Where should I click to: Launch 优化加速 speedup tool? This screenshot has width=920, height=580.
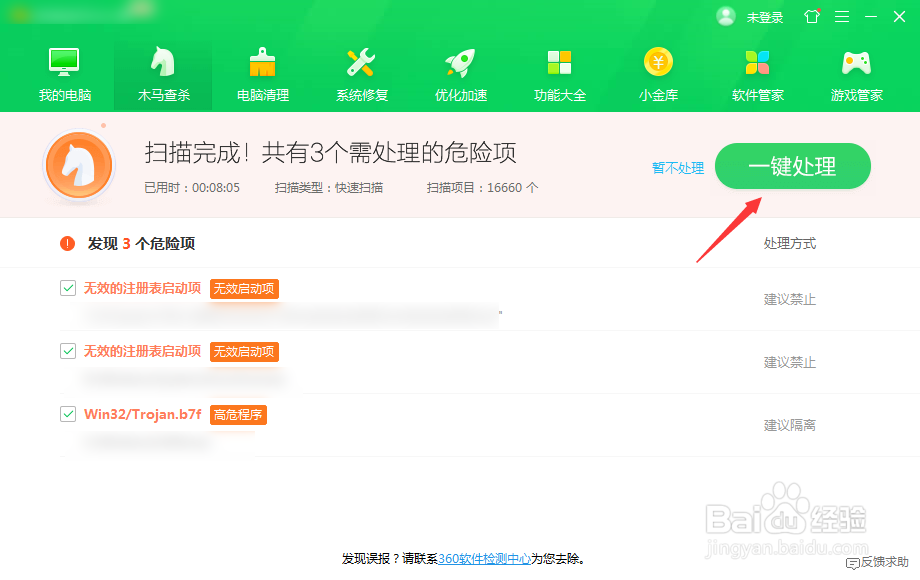[460, 70]
